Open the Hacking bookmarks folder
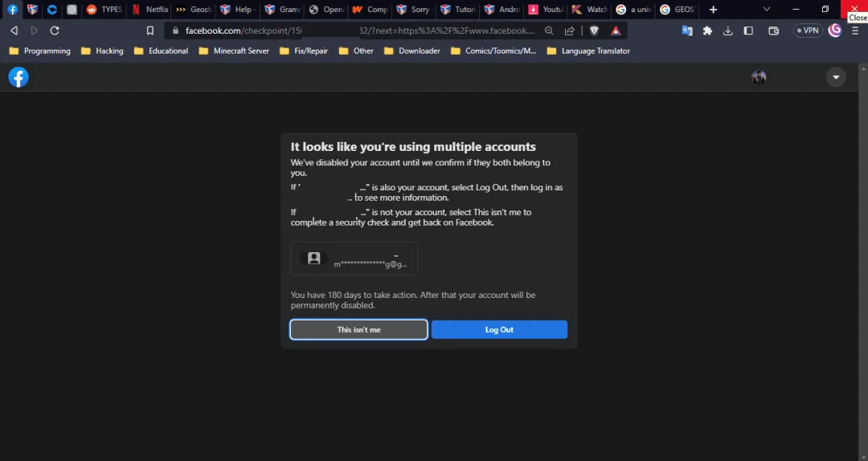 pyautogui.click(x=102, y=51)
